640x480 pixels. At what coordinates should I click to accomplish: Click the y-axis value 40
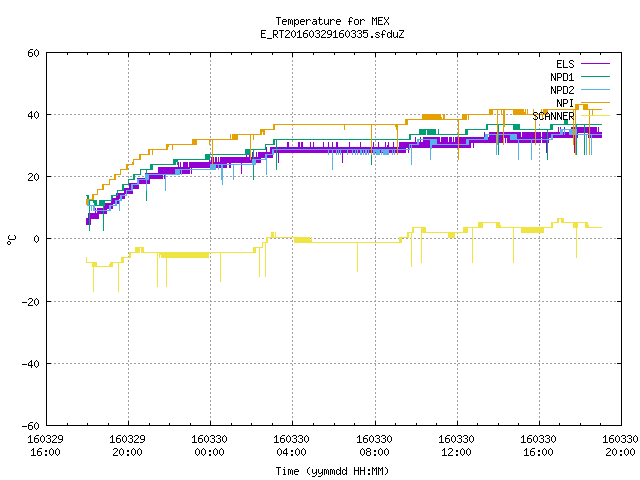coord(33,115)
